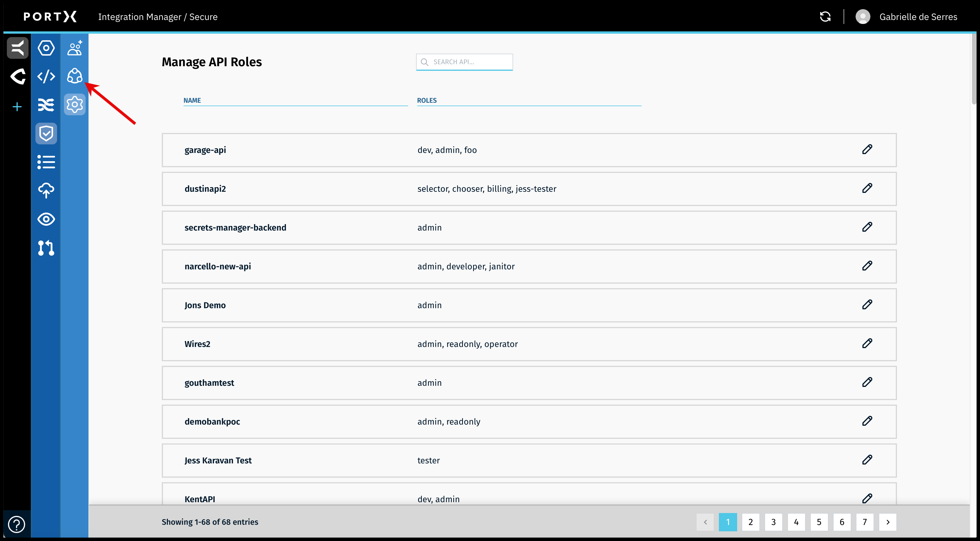The height and width of the screenshot is (541, 980).
Task: Click the hexagon integrations icon in the sidebar
Action: click(46, 48)
